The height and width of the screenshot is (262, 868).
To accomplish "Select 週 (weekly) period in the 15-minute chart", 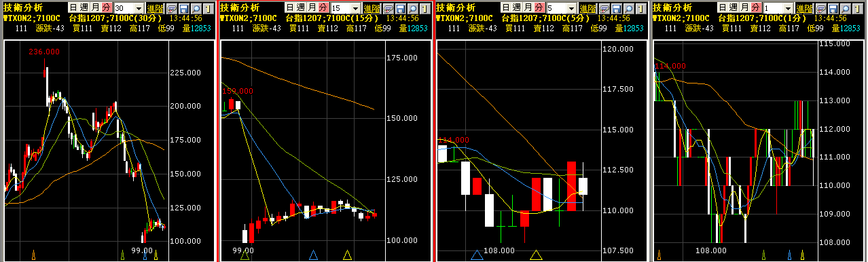I will [x=301, y=7].
